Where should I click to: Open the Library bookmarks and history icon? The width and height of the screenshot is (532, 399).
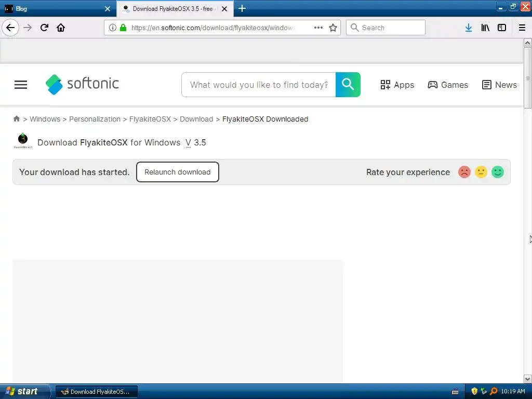[485, 28]
